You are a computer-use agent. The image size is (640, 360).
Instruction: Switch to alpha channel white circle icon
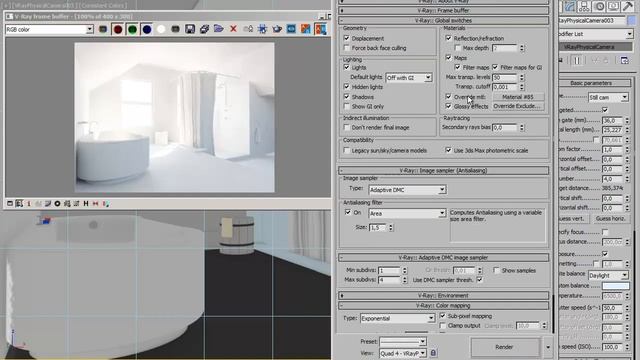coord(161,29)
